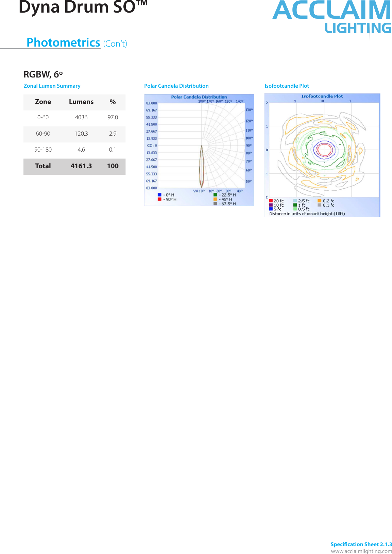This screenshot has height=554, width=392.
Task: Select the '2.9' percent cell
Action: [x=113, y=134]
